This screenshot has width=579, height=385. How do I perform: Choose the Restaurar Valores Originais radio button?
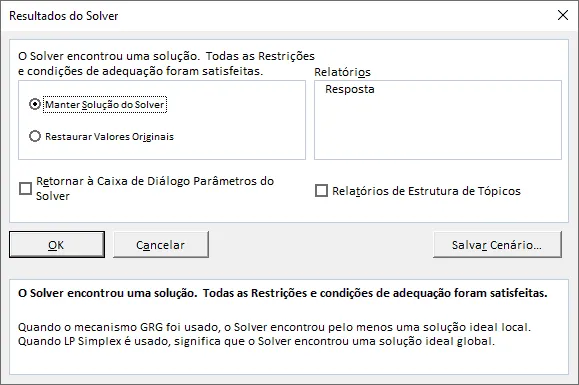35,136
